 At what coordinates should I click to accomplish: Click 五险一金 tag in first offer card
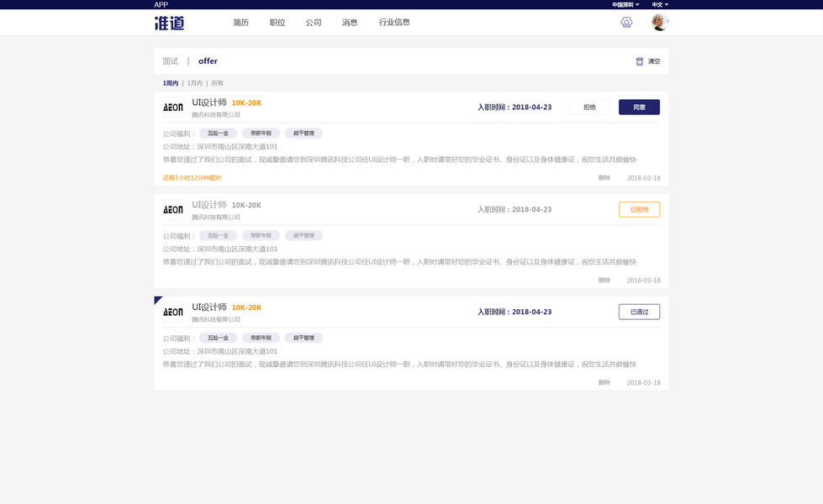(218, 134)
